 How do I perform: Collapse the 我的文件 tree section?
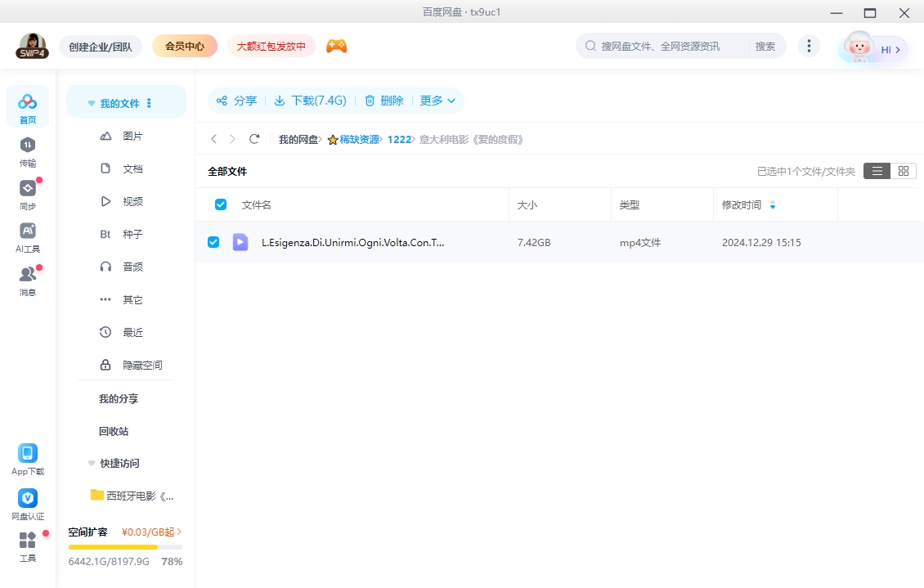click(x=91, y=102)
